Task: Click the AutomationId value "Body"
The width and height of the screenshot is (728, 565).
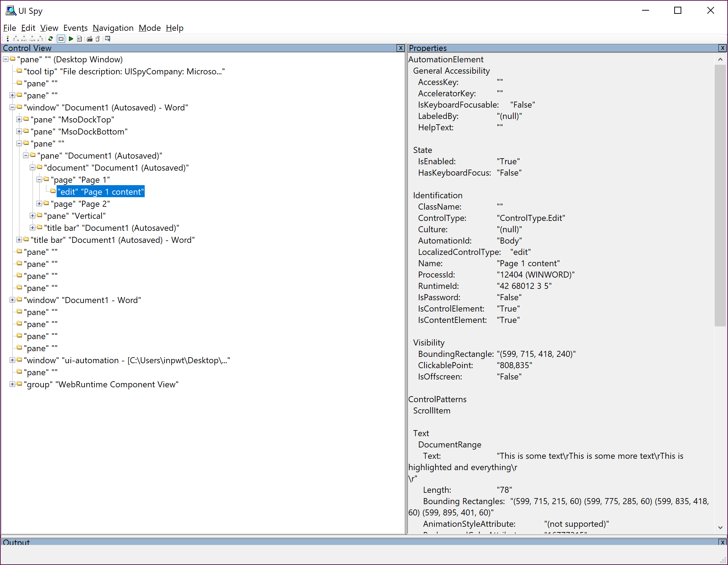Action: (x=509, y=241)
